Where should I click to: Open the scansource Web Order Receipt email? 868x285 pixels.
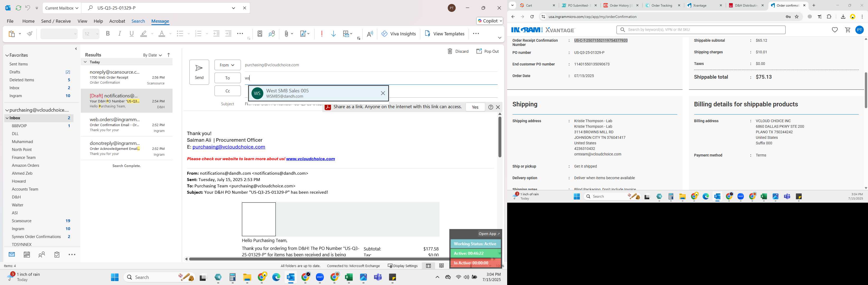(127, 77)
